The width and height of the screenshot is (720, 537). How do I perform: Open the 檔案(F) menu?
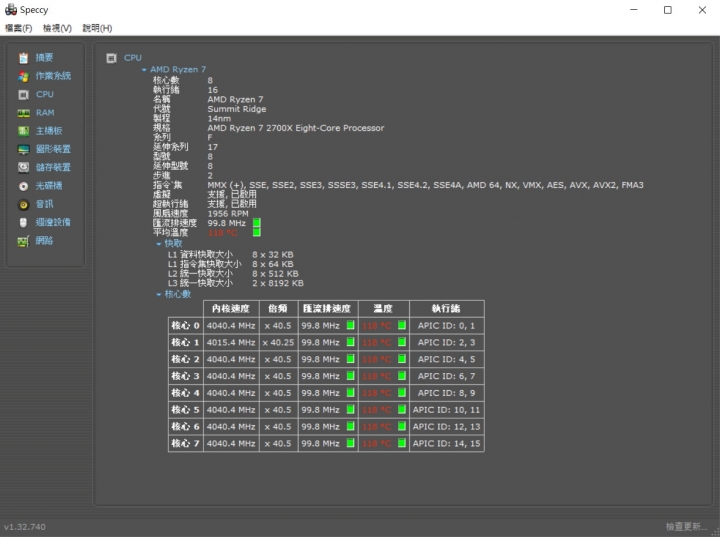(18, 28)
